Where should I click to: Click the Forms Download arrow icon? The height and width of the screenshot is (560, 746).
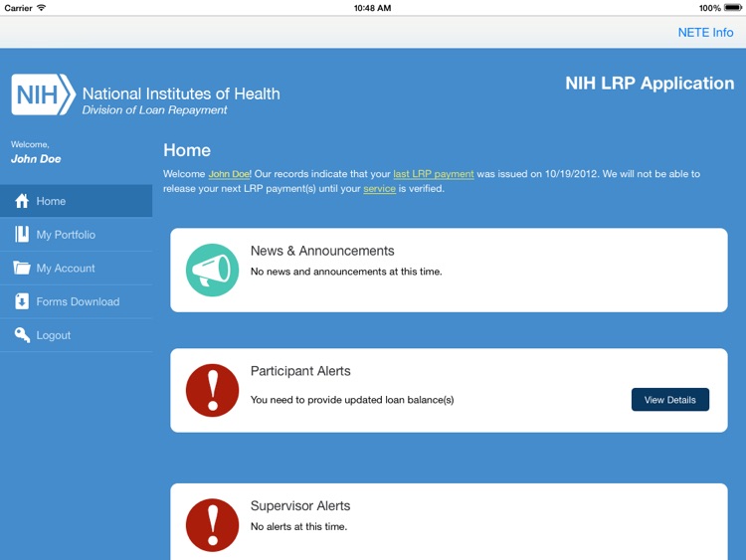[22, 301]
